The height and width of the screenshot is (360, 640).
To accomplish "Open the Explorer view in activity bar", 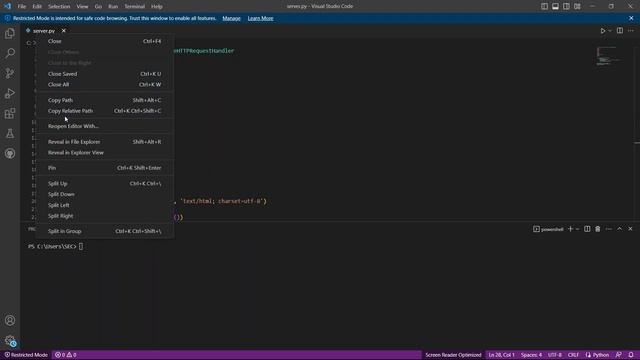I will click(10, 33).
